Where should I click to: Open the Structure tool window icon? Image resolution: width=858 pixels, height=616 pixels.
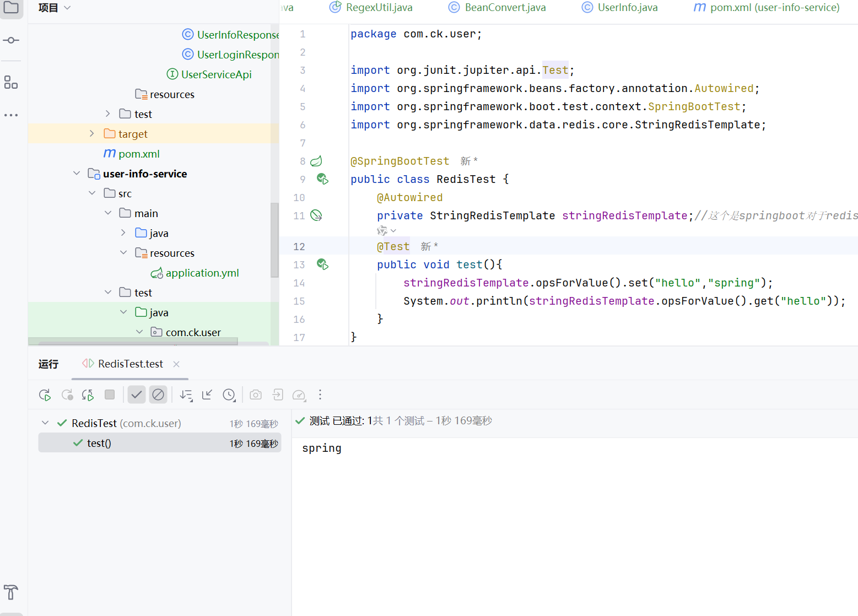11,83
